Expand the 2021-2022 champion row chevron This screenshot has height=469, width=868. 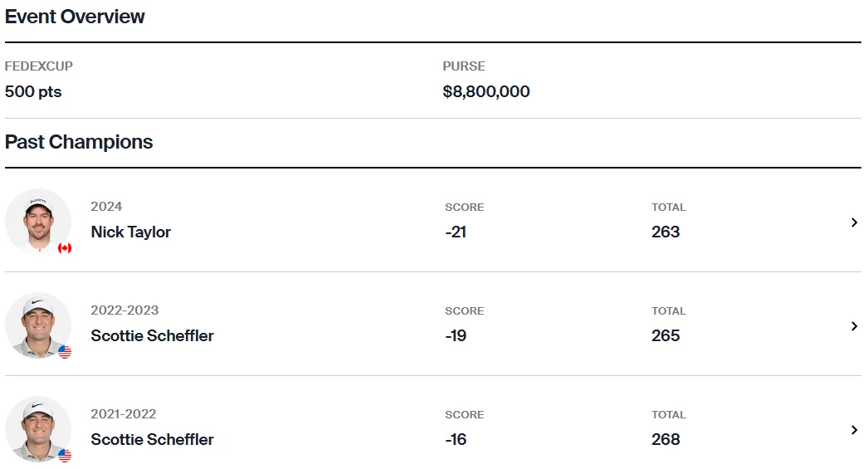[x=854, y=430]
